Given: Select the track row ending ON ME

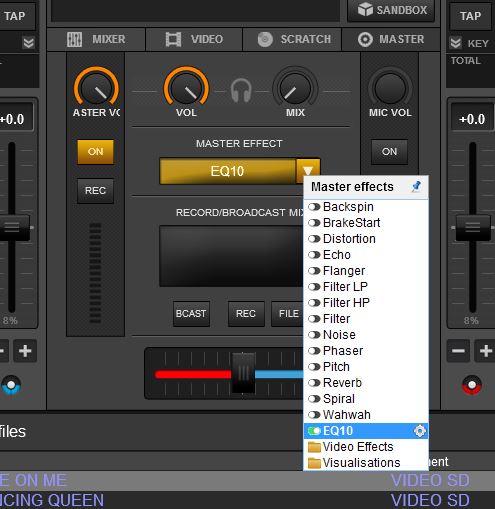Looking at the screenshot, I should (x=247, y=481).
